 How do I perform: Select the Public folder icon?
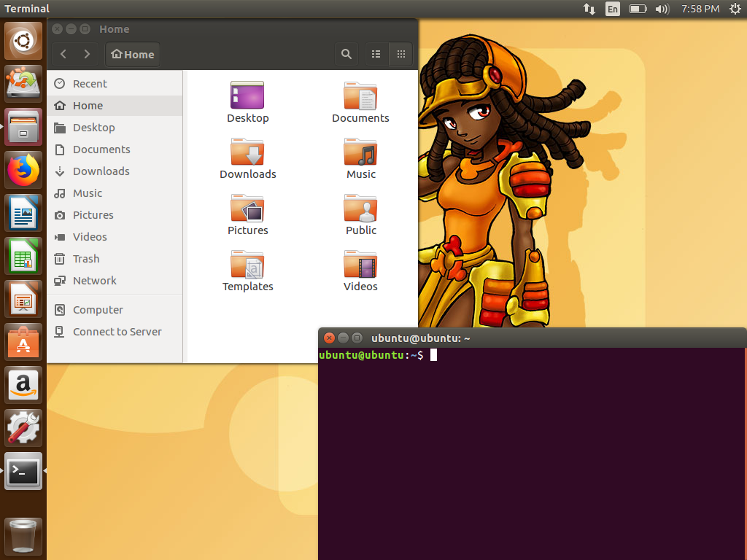pyautogui.click(x=360, y=208)
